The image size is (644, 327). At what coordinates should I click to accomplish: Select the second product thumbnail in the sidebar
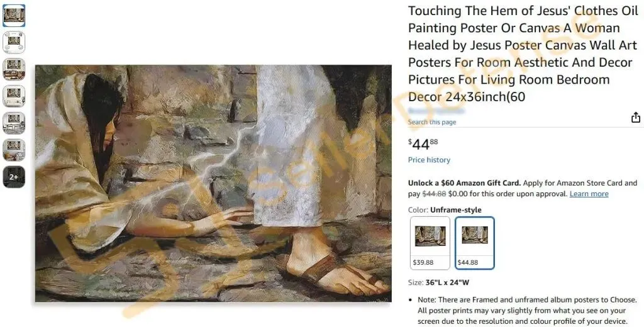(14, 42)
